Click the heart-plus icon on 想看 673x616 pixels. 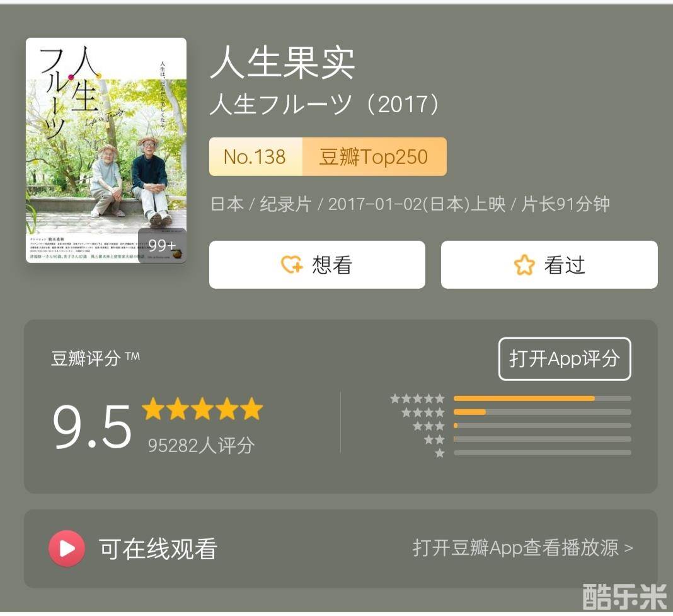coord(292,264)
